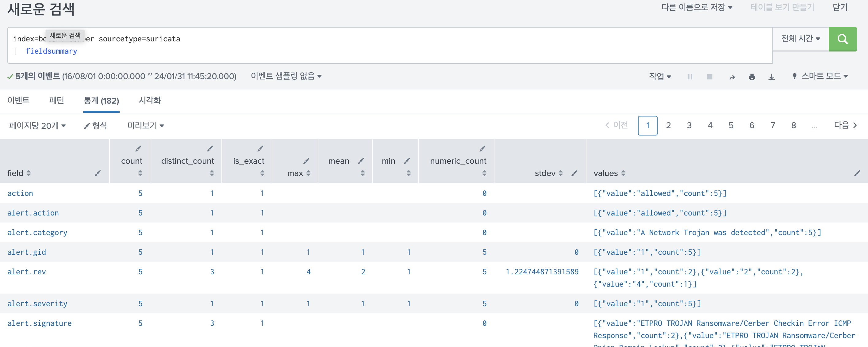Pause the search job
The height and width of the screenshot is (347, 868).
pyautogui.click(x=690, y=77)
